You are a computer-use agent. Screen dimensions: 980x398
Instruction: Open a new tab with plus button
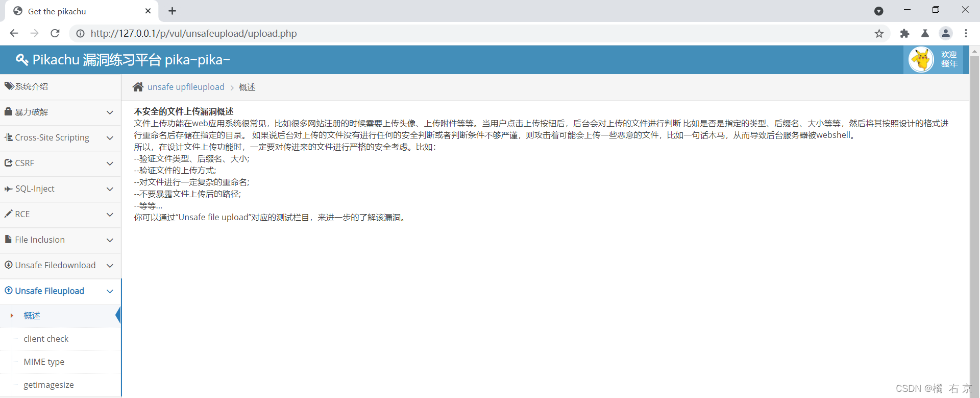click(172, 11)
